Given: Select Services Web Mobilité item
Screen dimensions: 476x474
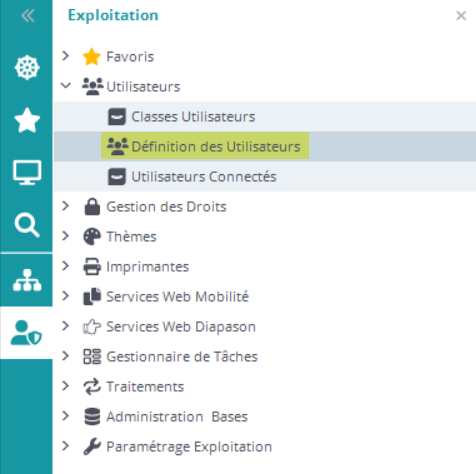Looking at the screenshot, I should coord(177,297).
